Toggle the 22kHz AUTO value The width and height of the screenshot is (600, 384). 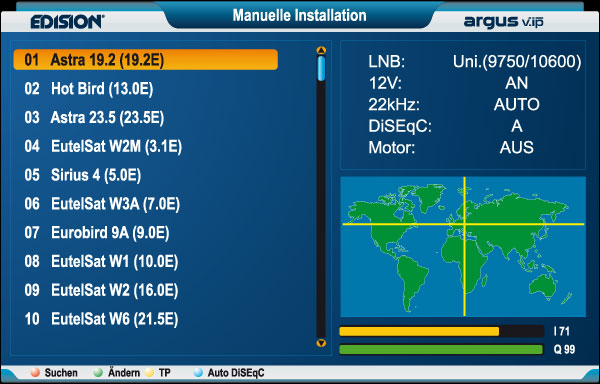click(516, 104)
